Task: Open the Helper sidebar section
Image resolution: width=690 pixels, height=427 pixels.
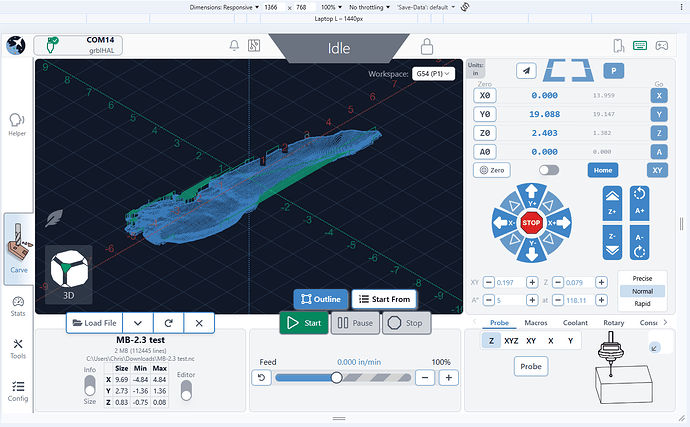Action: point(17,125)
